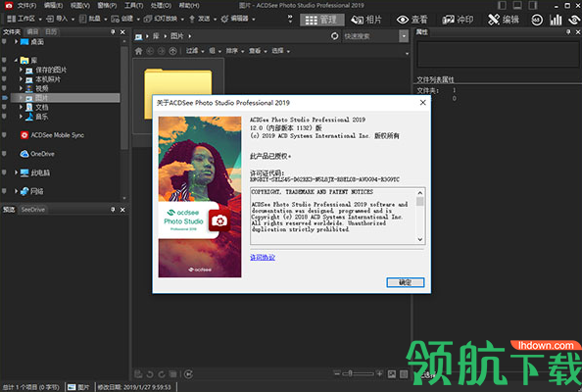The height and width of the screenshot is (392, 582).
Task: Open the 许可协议 license agreement link
Action: [x=263, y=257]
